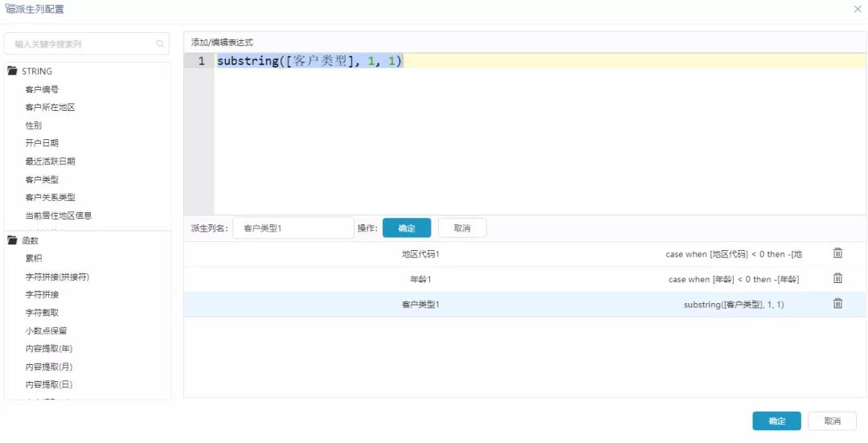868x443 pixels.
Task: Select the 客户所在地区 column
Action: tap(51, 107)
